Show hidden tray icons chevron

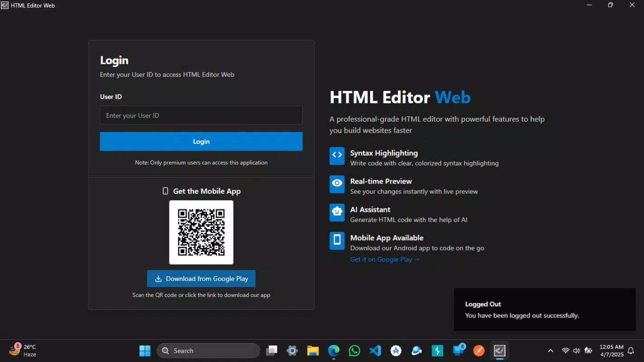tap(550, 351)
